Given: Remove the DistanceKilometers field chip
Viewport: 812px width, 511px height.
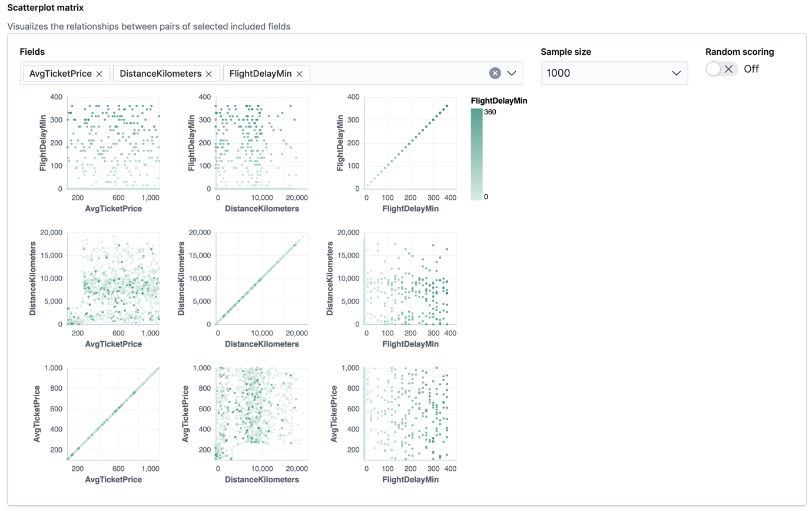Looking at the screenshot, I should 208,73.
